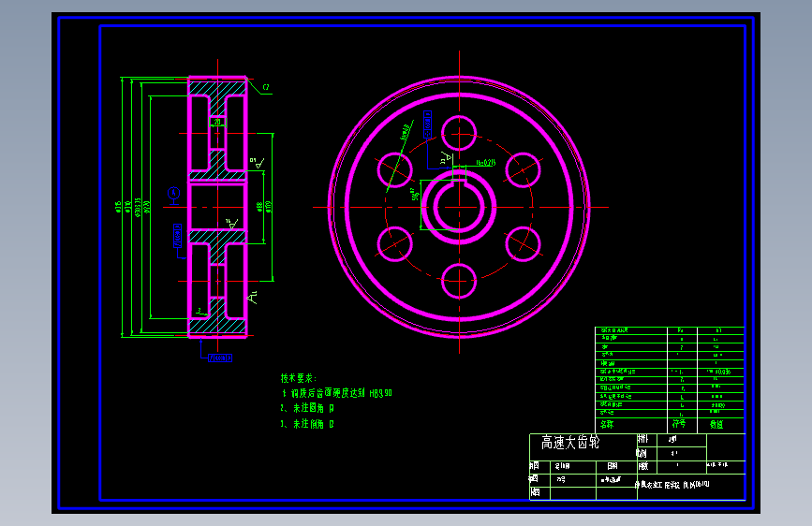The height and width of the screenshot is (526, 812).
Task: Click the angled hole diameter dimension text
Action: pyautogui.click(x=406, y=131)
